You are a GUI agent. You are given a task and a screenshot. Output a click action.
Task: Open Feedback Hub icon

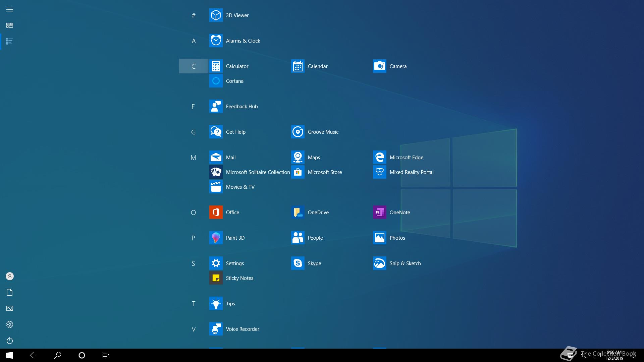[x=216, y=106]
